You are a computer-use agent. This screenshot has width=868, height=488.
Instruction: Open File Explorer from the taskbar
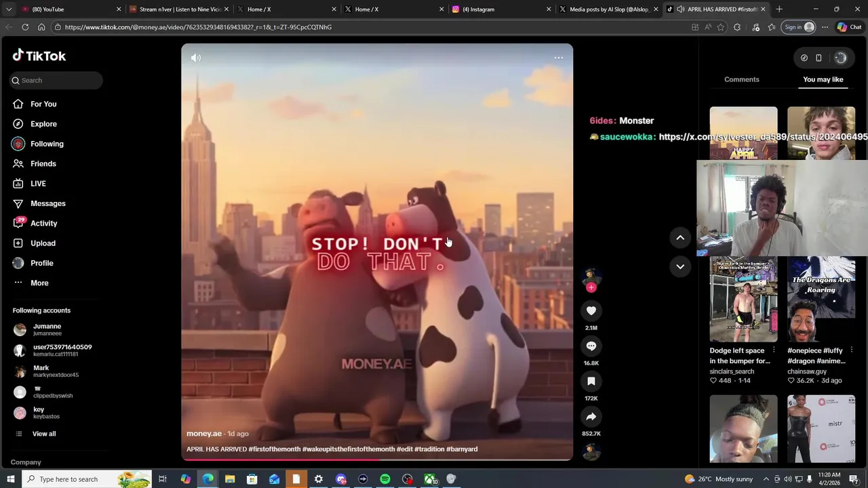(x=230, y=479)
